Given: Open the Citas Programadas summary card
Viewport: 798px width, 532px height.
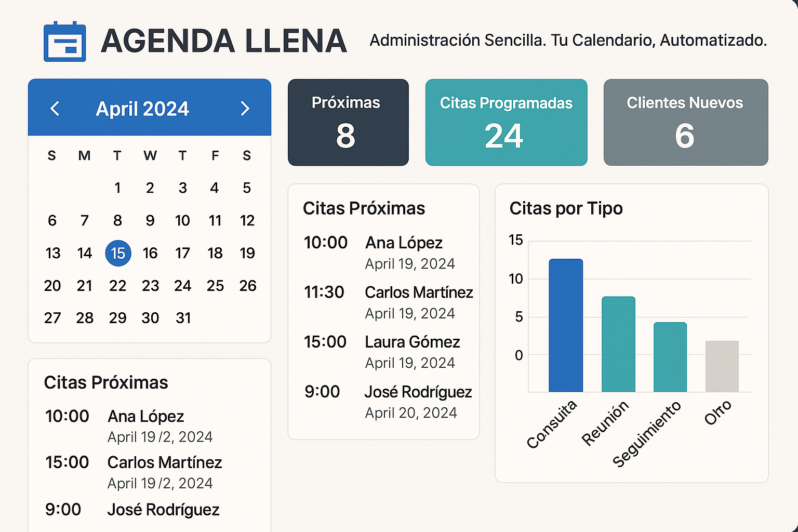Looking at the screenshot, I should pyautogui.click(x=506, y=123).
